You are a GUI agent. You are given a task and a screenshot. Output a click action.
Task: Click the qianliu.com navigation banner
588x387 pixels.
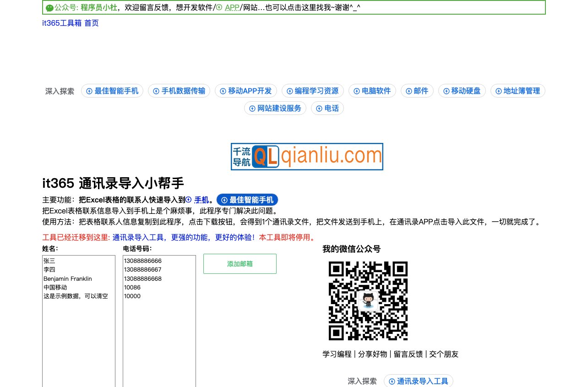(307, 156)
